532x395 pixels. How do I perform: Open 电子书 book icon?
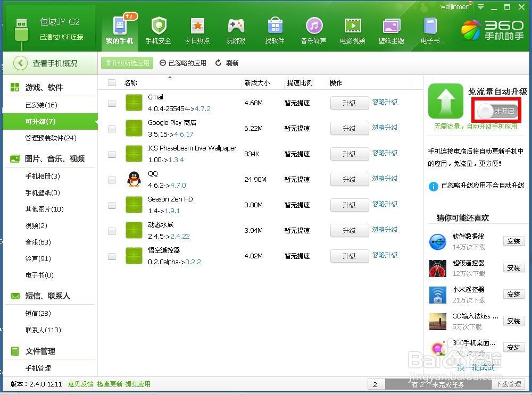coord(430,26)
